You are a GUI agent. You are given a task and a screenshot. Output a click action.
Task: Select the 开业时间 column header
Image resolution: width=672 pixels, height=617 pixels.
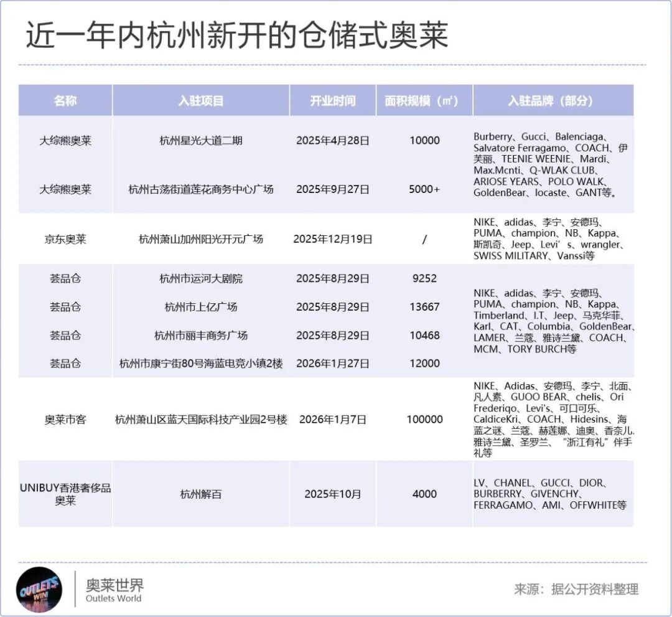pyautogui.click(x=333, y=101)
